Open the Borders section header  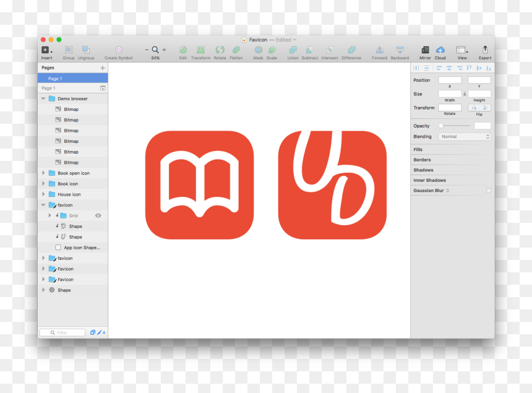coord(422,160)
